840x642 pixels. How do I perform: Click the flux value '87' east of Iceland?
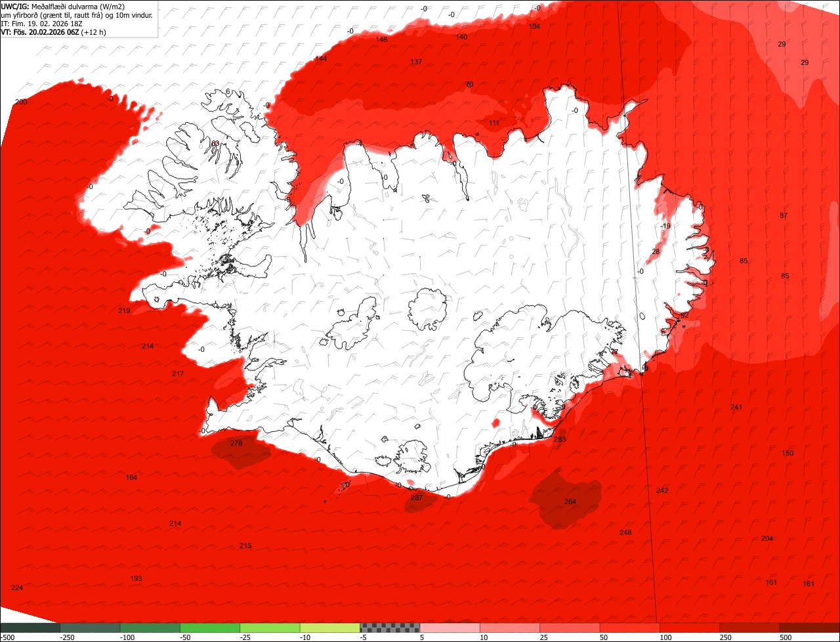(784, 215)
